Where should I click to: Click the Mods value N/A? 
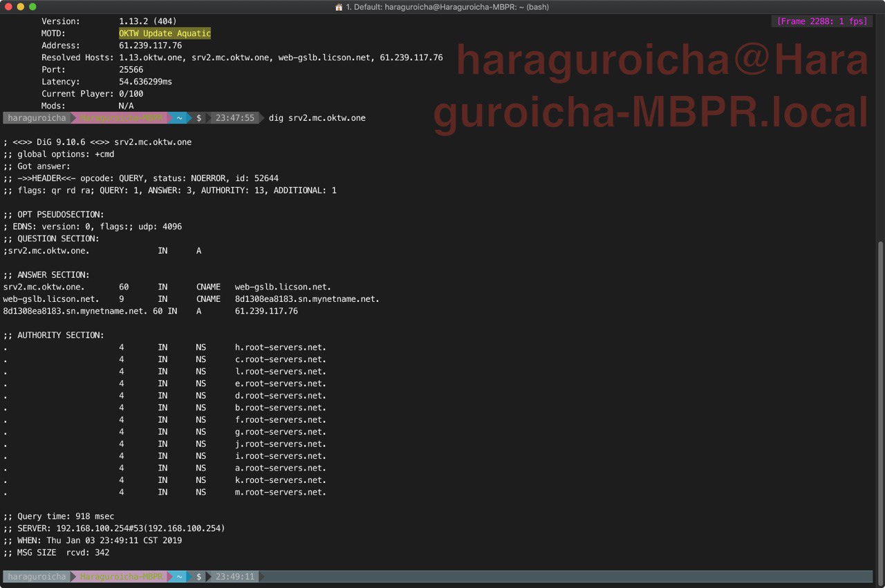coord(127,106)
